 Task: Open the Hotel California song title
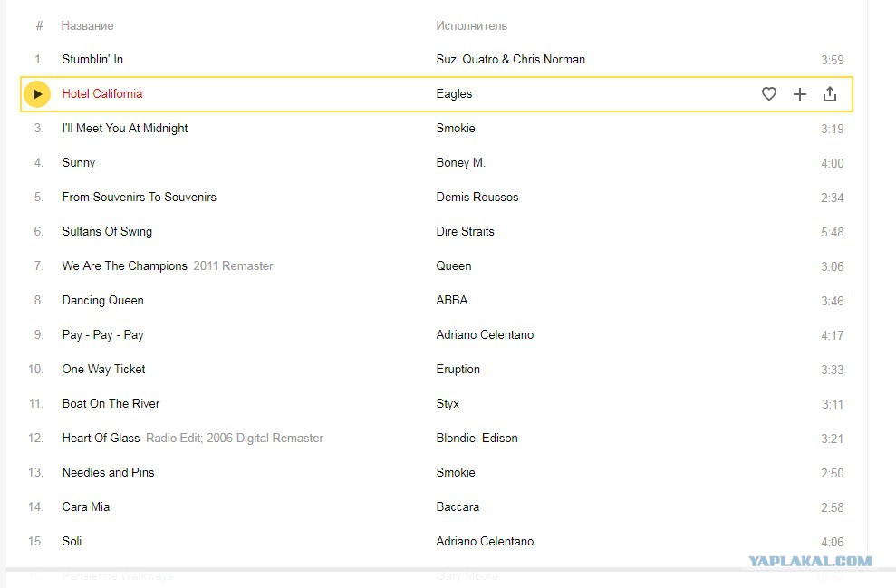click(x=102, y=93)
